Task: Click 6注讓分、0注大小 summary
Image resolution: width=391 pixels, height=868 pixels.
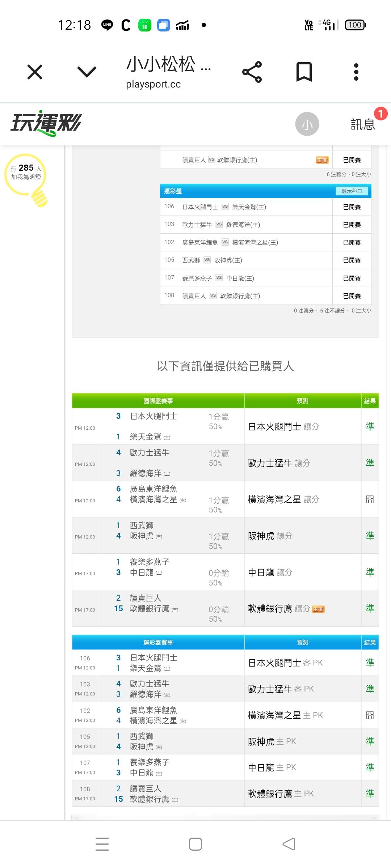Action: 349,174
